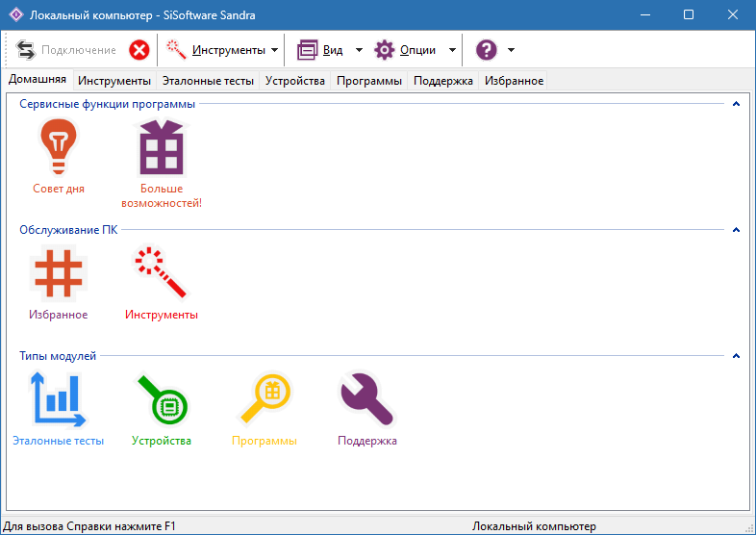Click the red cancel X toolbar icon
Screen dimensions: 756x535
(x=139, y=50)
